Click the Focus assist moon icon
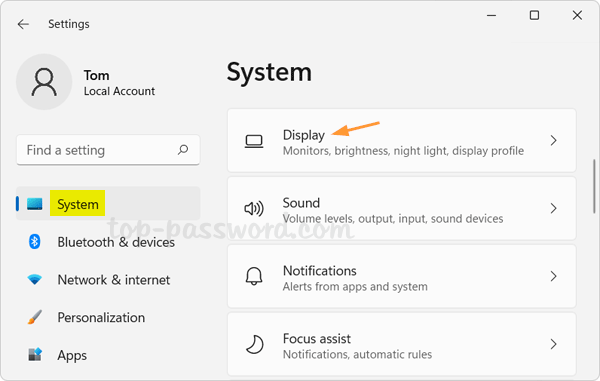Screen dimensions: 600x381 (x=254, y=344)
